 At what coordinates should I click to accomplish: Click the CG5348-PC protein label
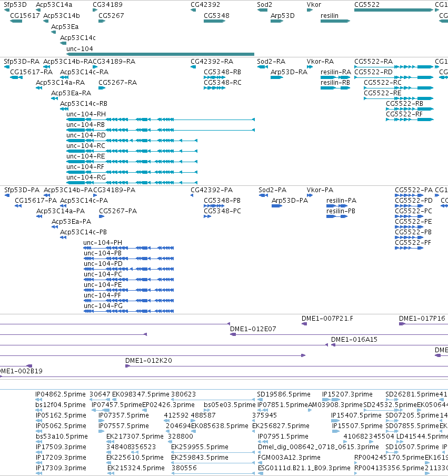(x=222, y=211)
